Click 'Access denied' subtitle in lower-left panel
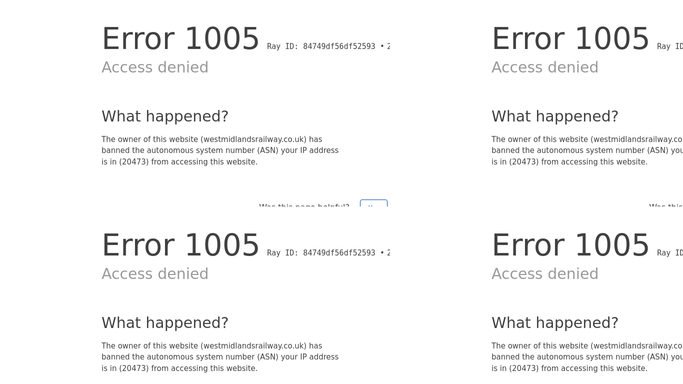Viewport: 683px width, 384px height. [155, 273]
